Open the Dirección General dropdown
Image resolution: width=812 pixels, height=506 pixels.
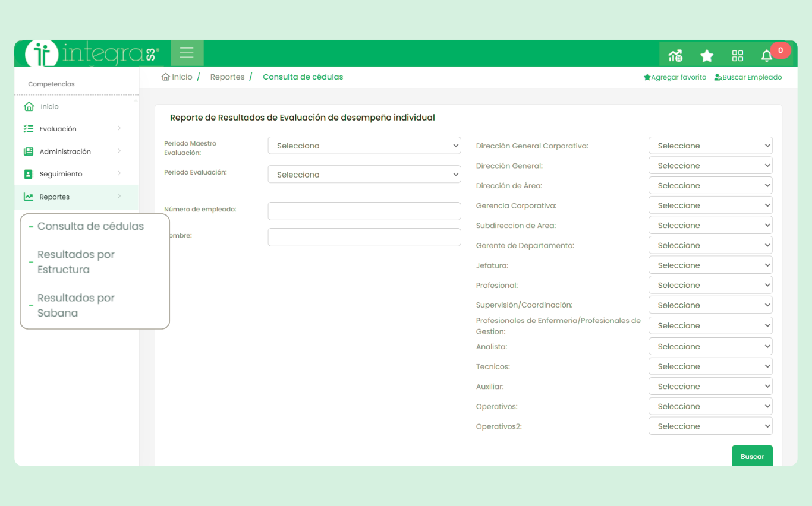[x=710, y=166]
